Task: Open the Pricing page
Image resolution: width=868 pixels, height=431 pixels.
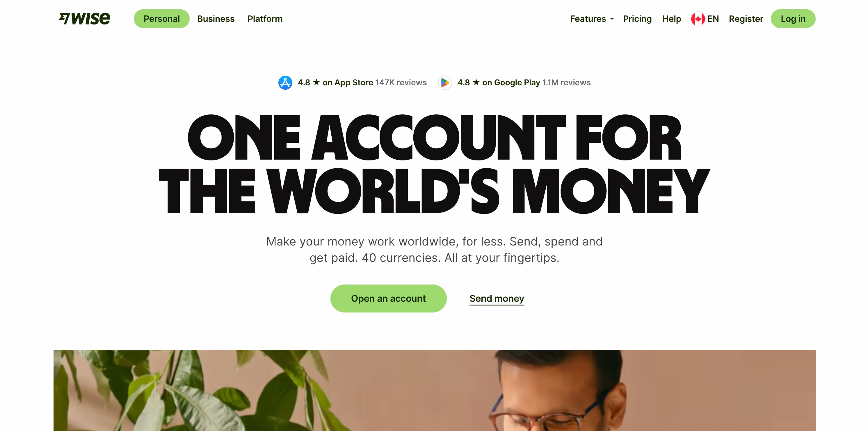Action: click(637, 19)
